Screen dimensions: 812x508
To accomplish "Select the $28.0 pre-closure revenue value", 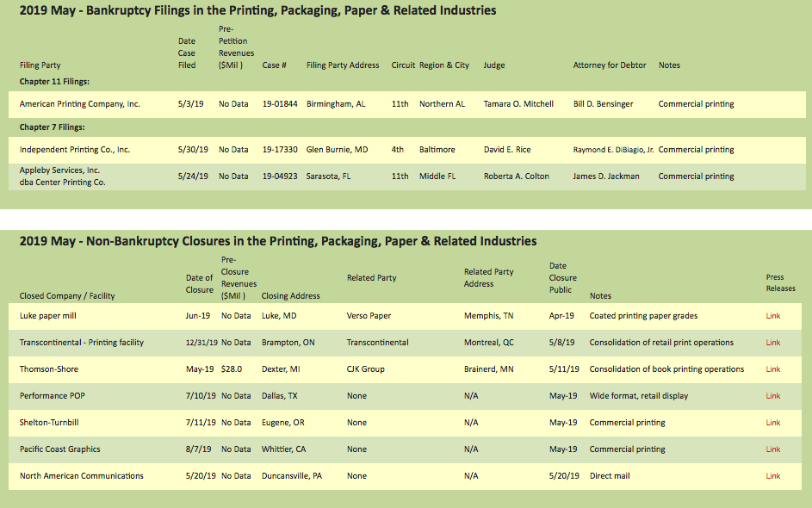I will [x=232, y=369].
